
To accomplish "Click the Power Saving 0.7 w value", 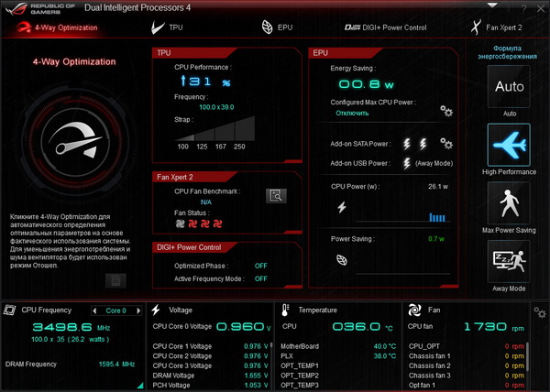I will (436, 239).
